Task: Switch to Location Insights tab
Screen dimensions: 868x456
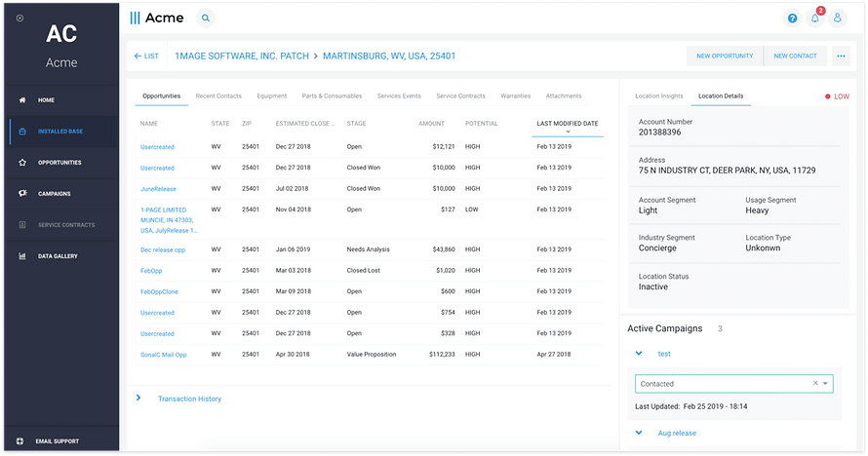Action: (658, 96)
